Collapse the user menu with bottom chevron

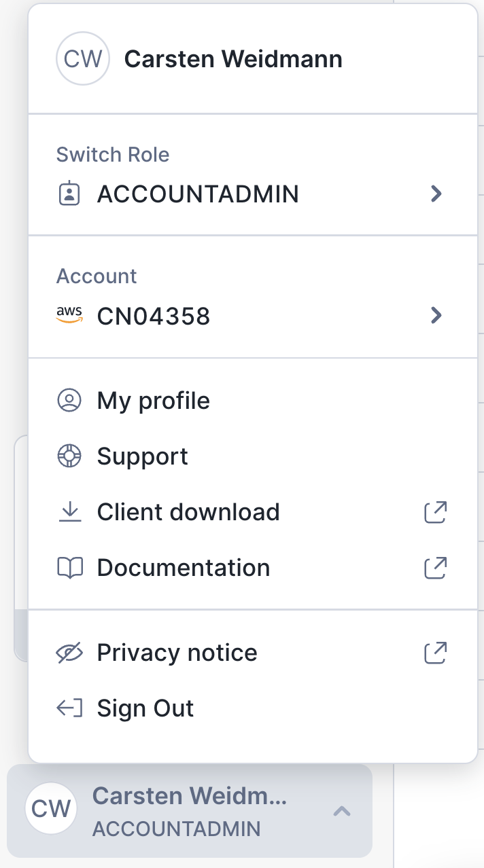342,811
